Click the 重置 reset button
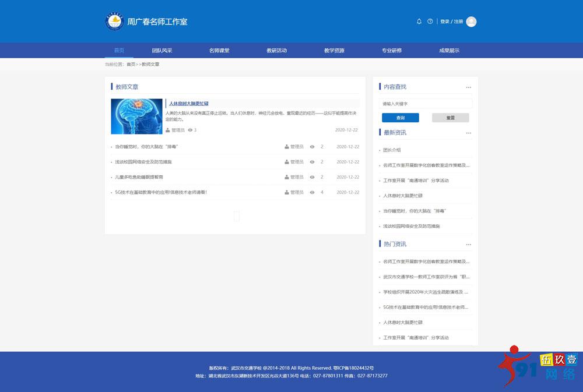 (450, 117)
